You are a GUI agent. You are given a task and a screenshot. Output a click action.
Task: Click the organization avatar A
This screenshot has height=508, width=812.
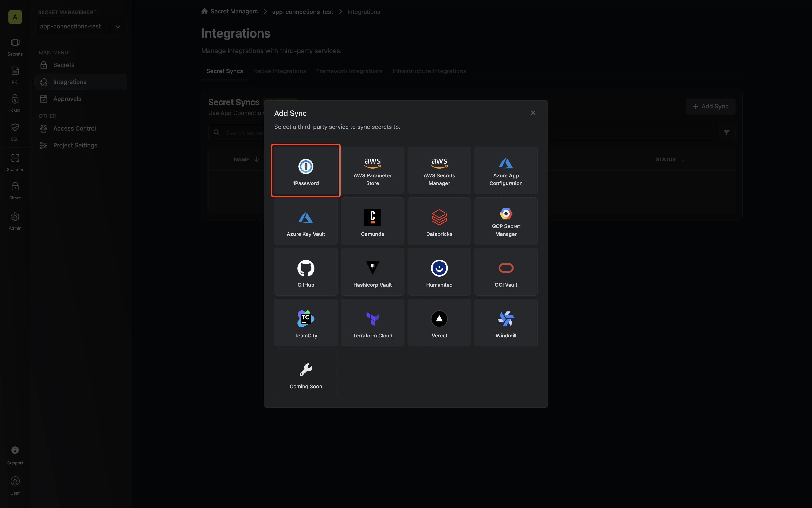pos(15,17)
